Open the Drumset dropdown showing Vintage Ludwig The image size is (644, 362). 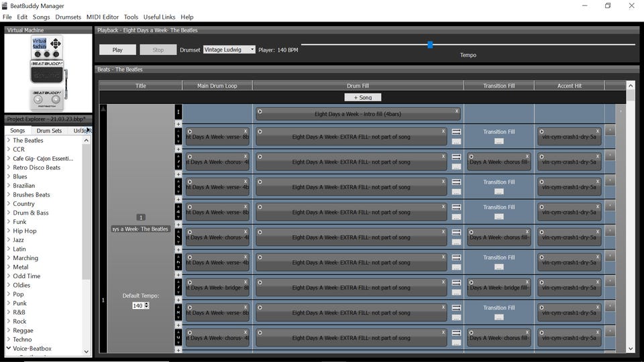point(229,50)
